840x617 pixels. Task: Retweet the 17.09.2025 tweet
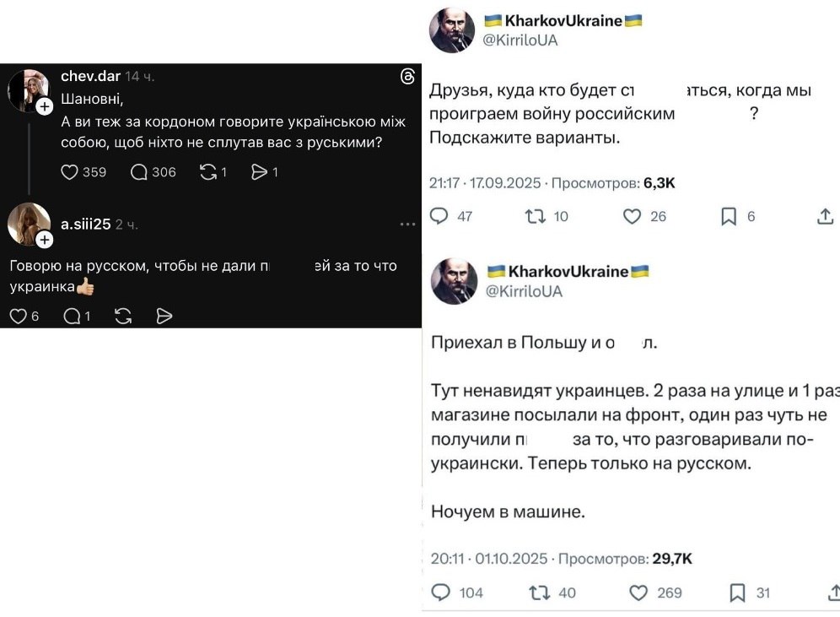coord(535,216)
